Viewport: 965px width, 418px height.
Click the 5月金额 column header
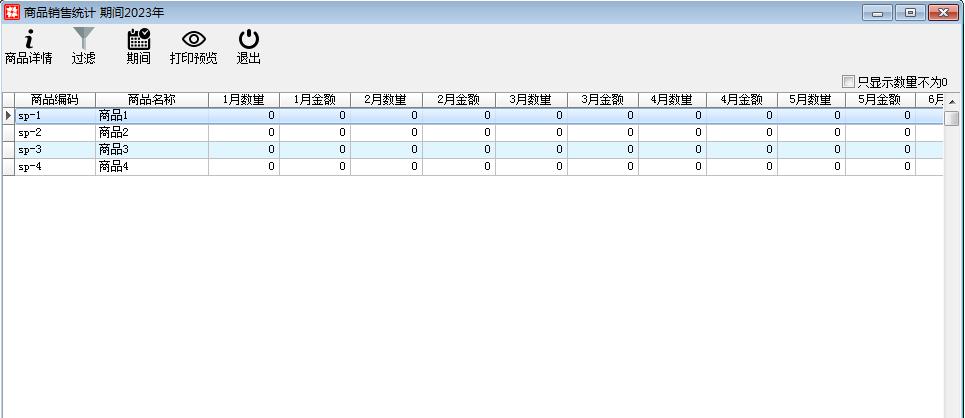tap(879, 100)
